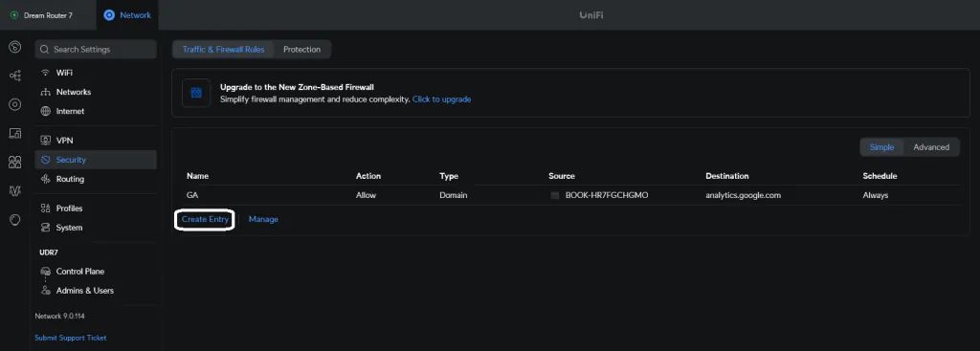Open the UniFi Devices circle icon
Viewport: 980px width, 351px height.
[x=15, y=104]
